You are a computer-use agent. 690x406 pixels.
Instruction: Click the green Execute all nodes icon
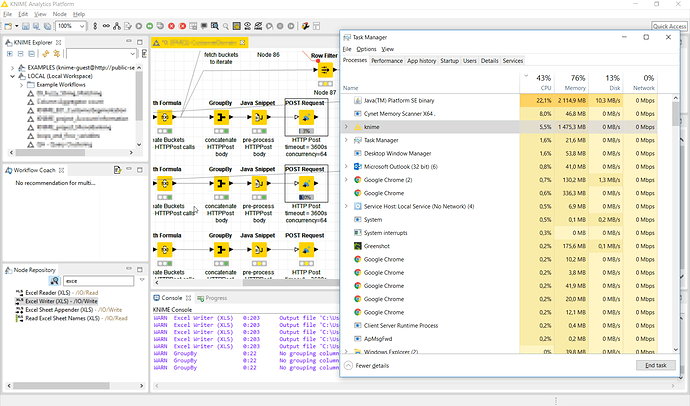click(x=150, y=26)
